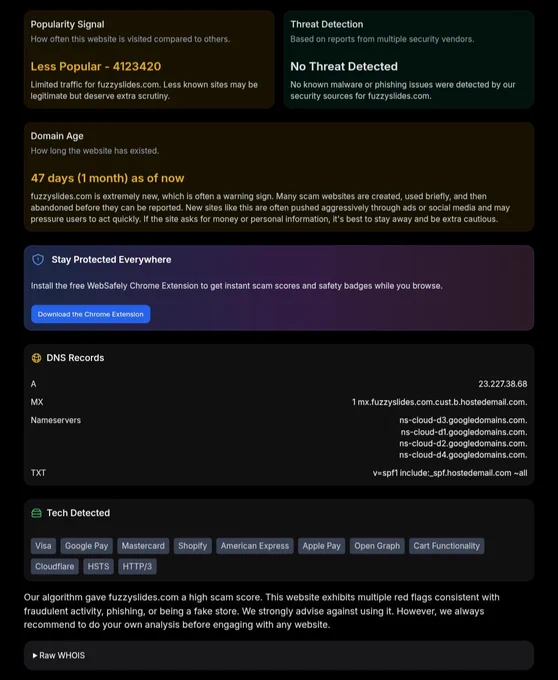Choose the American Express tag
This screenshot has width=558, height=680.
pos(255,546)
